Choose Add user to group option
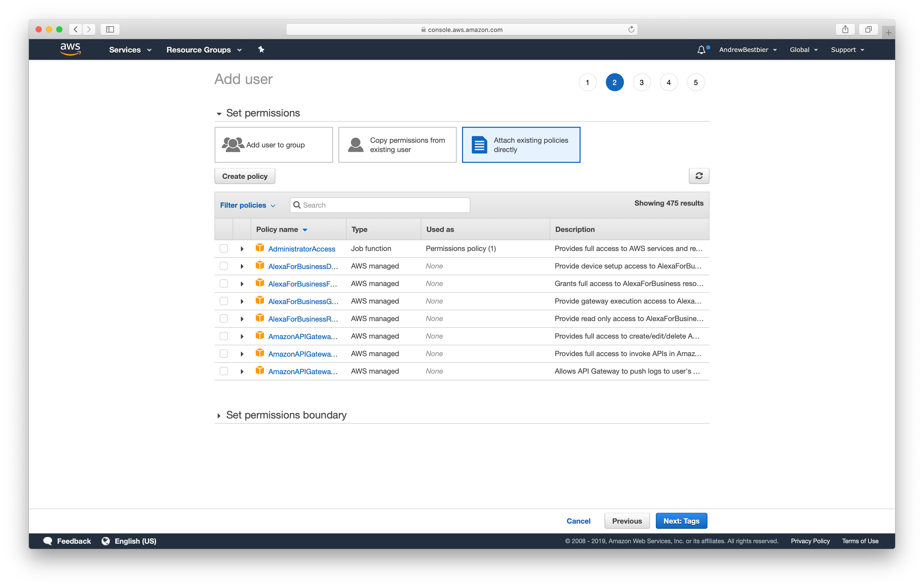The width and height of the screenshot is (924, 587). click(x=274, y=145)
